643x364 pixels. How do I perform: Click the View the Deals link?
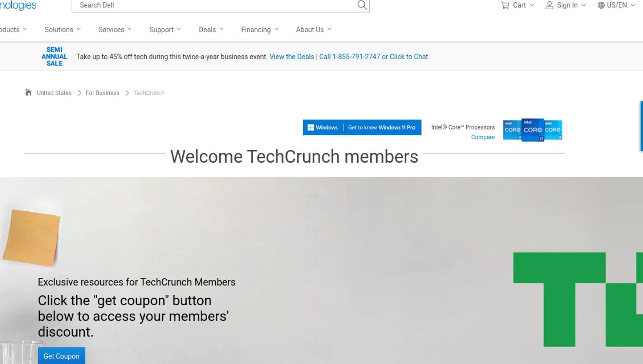tap(291, 57)
